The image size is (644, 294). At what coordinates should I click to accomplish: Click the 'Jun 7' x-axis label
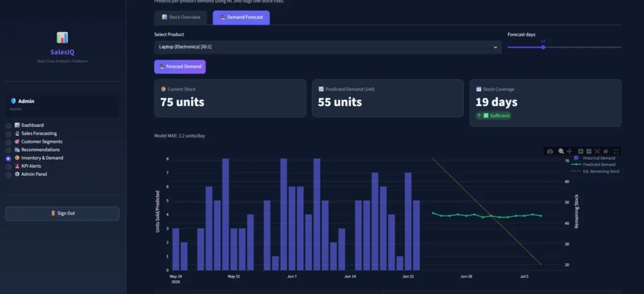[x=292, y=276]
